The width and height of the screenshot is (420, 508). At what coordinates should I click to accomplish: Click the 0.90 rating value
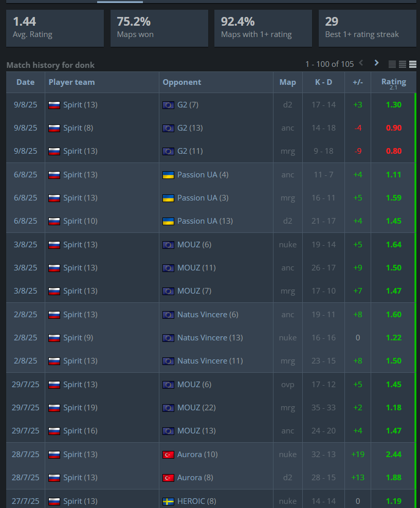click(393, 128)
